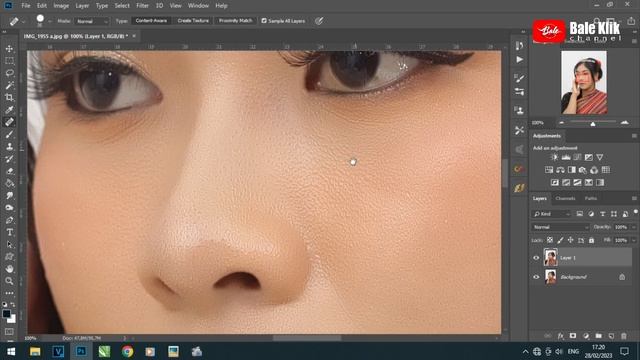Open the Filter menu

click(x=142, y=6)
